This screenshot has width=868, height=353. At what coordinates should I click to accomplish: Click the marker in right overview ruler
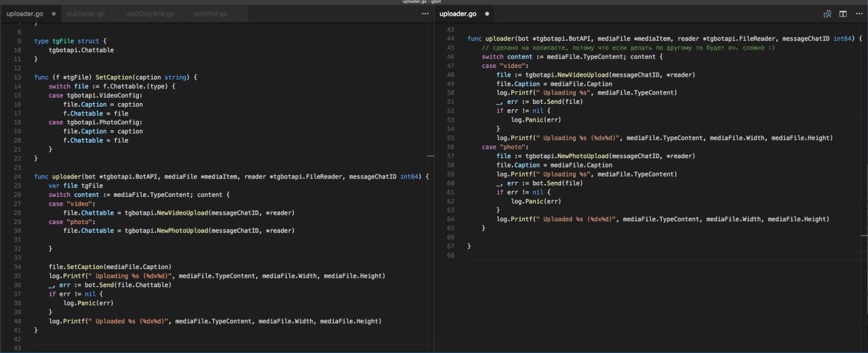(x=864, y=236)
